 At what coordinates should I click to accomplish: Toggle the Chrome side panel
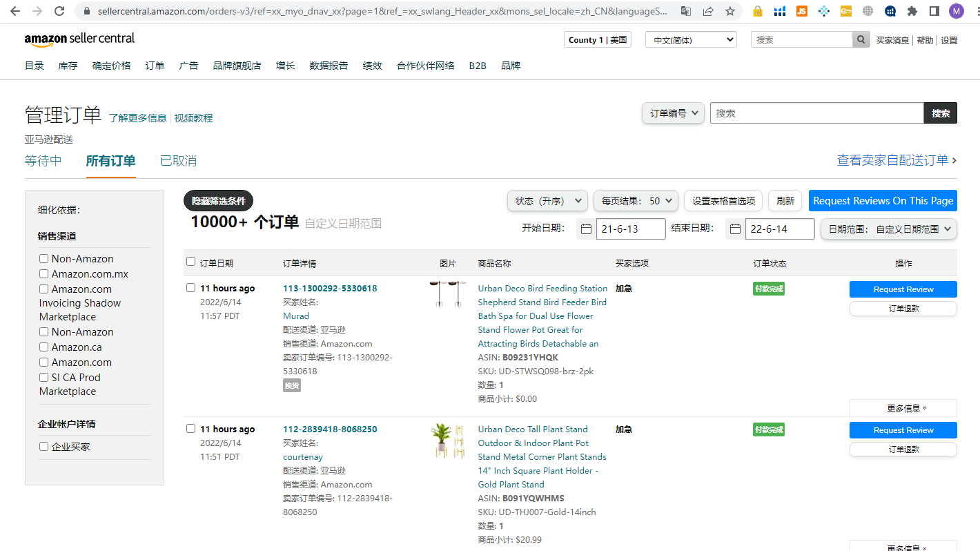pos(934,11)
